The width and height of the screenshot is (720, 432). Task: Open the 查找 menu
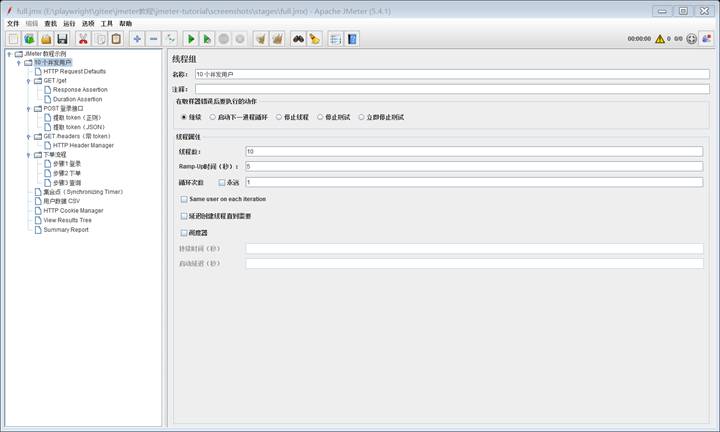point(51,23)
